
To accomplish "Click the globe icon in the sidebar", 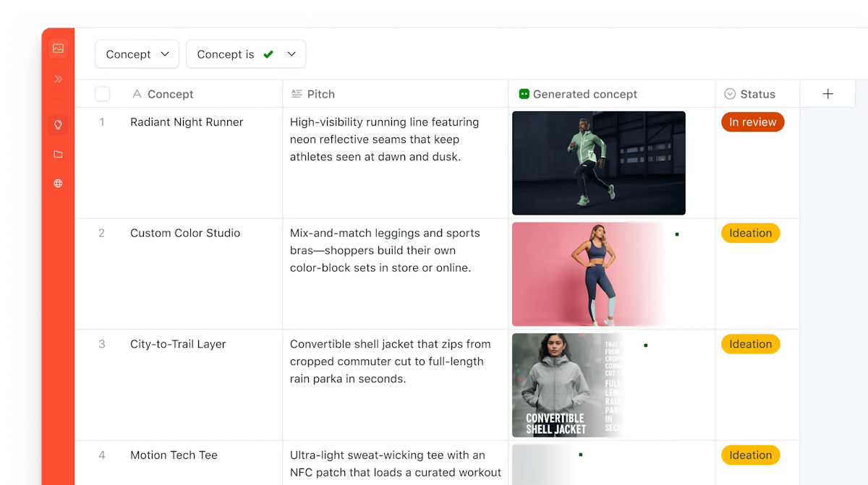I will pyautogui.click(x=59, y=184).
